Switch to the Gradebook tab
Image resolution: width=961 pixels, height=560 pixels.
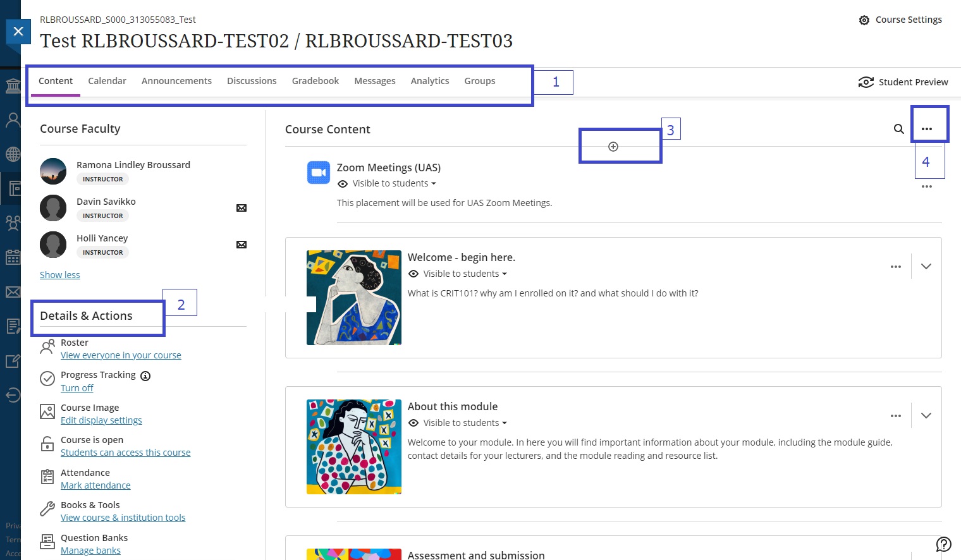coord(315,81)
